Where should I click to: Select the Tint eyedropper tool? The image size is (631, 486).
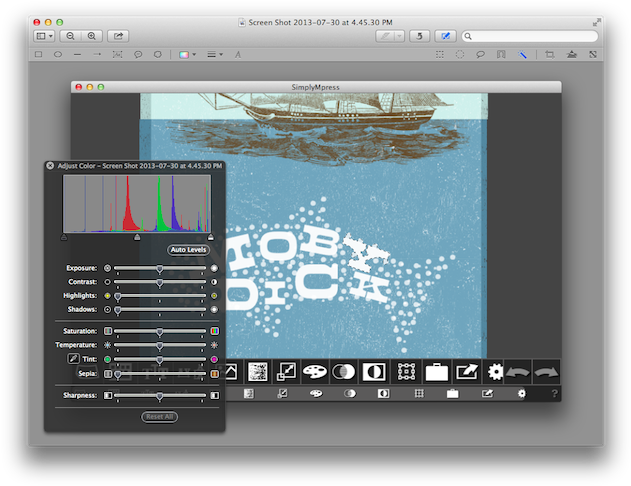[x=73, y=358]
